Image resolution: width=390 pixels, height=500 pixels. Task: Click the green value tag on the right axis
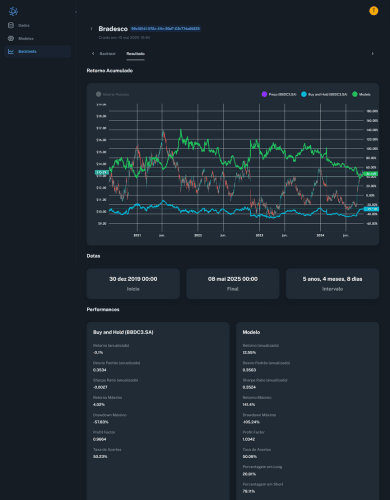[x=371, y=174]
